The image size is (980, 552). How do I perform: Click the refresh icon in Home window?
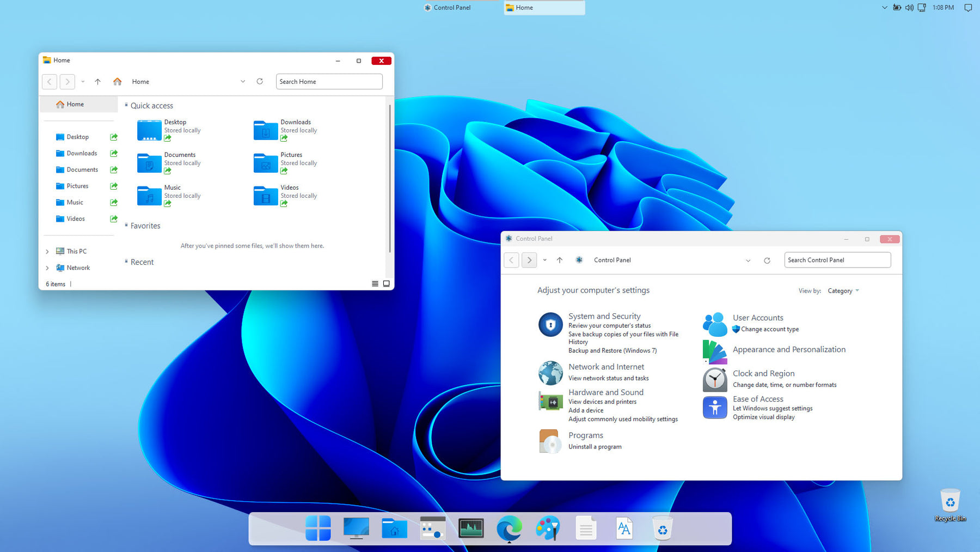tap(260, 82)
